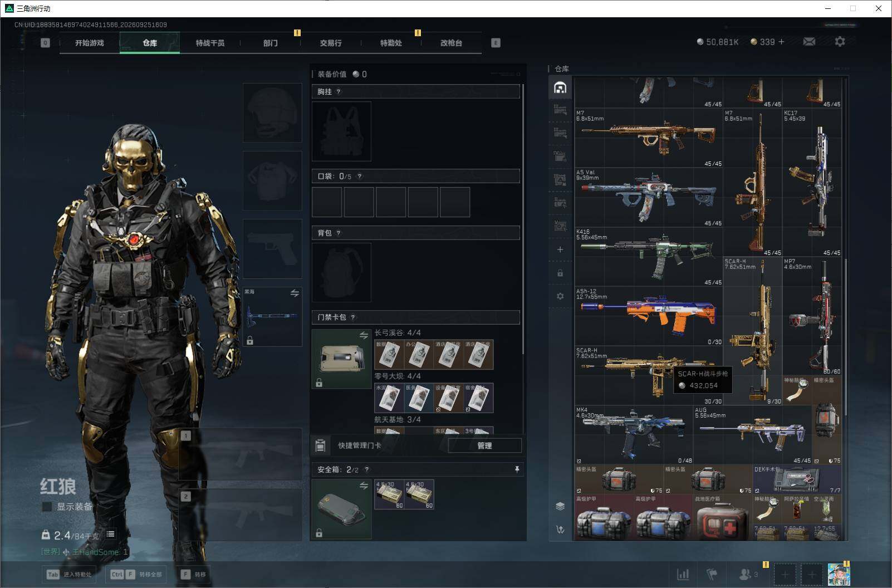The height and width of the screenshot is (588, 892).
Task: Switch to the 交易行 tab
Action: click(x=331, y=43)
